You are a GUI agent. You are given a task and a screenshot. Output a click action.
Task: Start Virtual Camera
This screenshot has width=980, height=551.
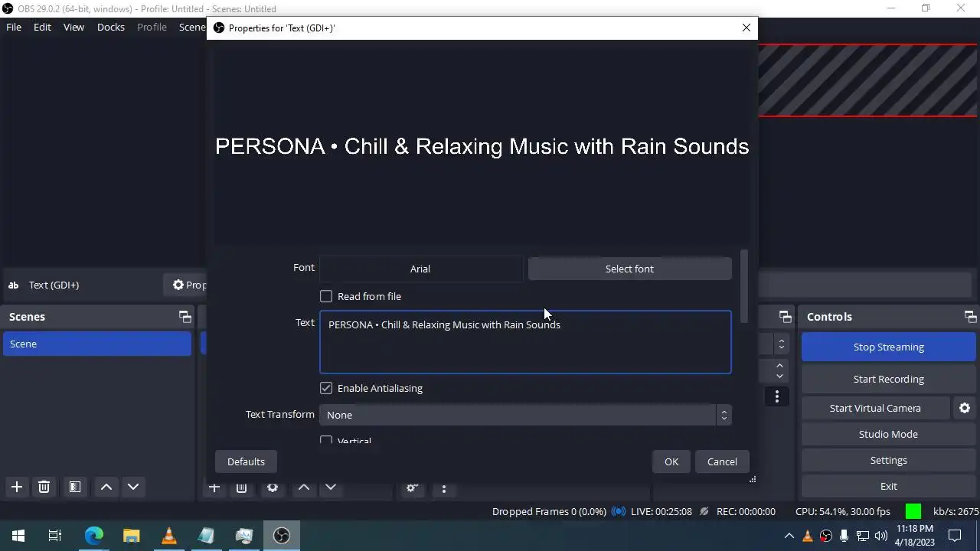click(875, 408)
